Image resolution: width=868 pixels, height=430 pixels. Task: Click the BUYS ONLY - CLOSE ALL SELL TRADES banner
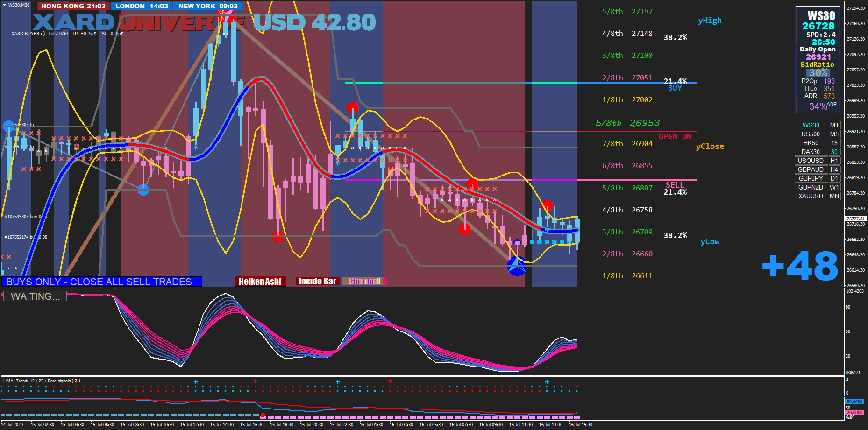pos(102,282)
